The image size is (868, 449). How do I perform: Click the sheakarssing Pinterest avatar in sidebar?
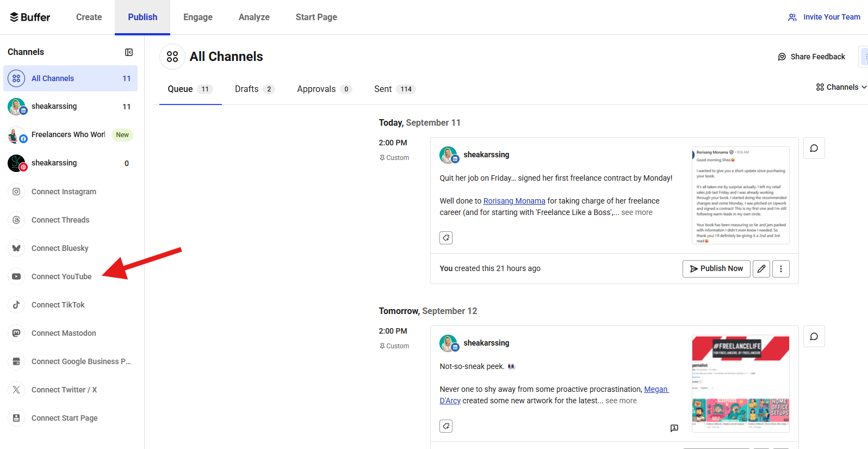click(16, 163)
